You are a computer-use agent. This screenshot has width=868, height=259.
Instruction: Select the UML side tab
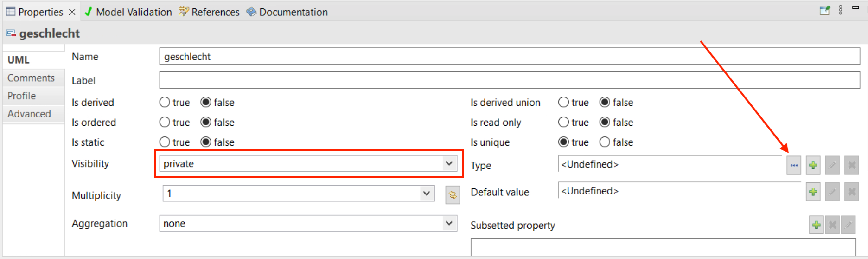click(33, 60)
